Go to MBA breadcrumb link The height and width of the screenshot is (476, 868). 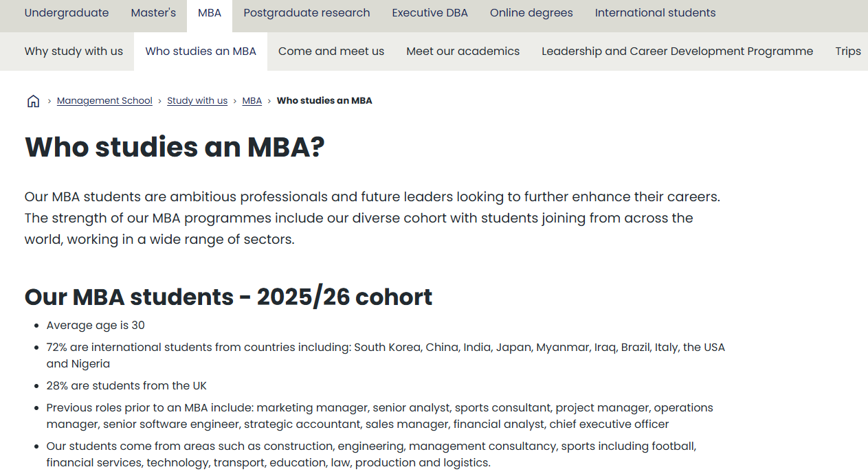[252, 101]
